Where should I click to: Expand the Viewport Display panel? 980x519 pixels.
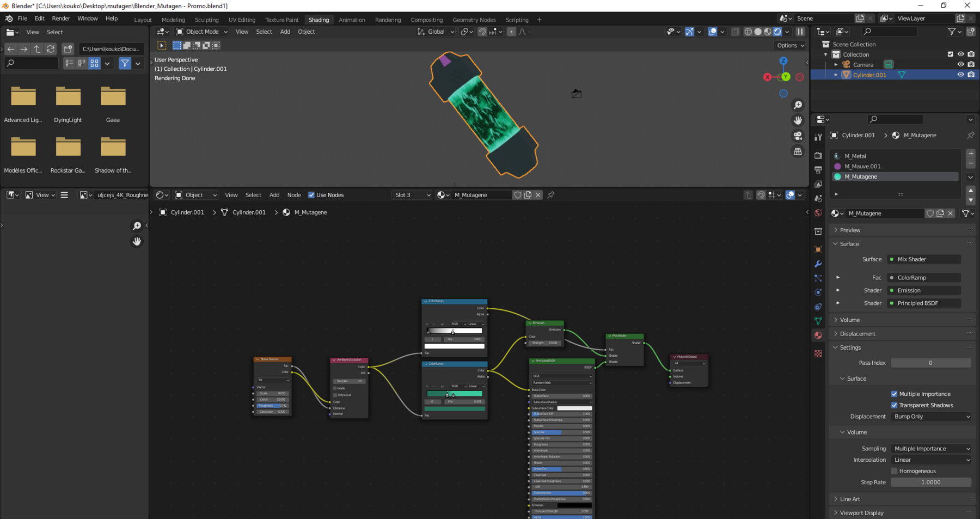pyautogui.click(x=861, y=513)
